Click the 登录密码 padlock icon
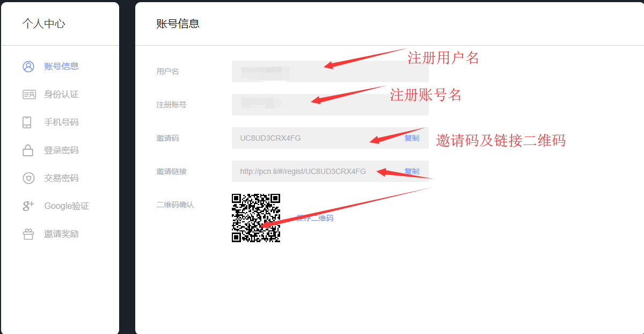 point(28,150)
